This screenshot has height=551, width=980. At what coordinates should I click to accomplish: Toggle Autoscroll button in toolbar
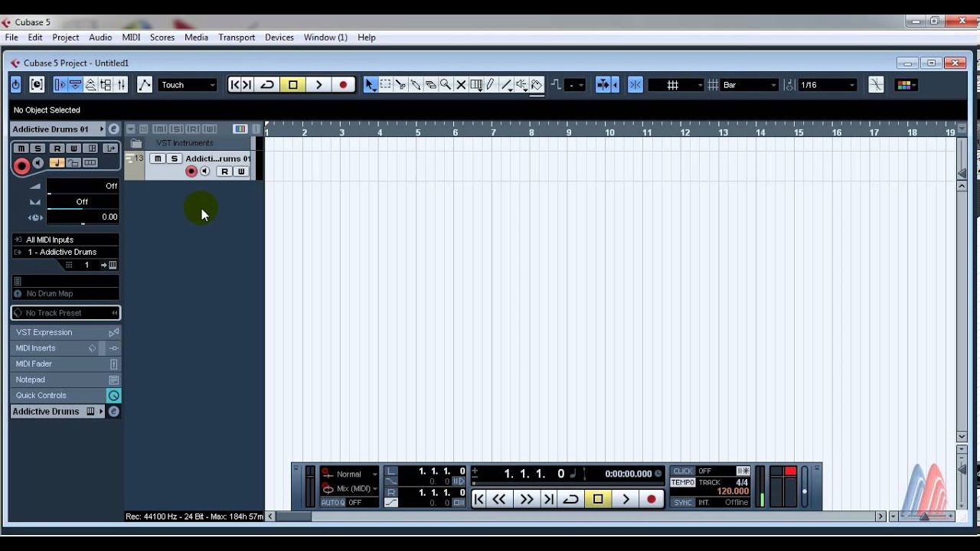603,85
